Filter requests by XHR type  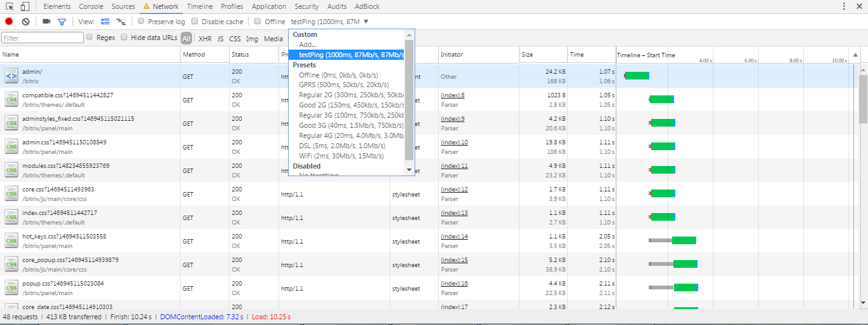(x=205, y=39)
